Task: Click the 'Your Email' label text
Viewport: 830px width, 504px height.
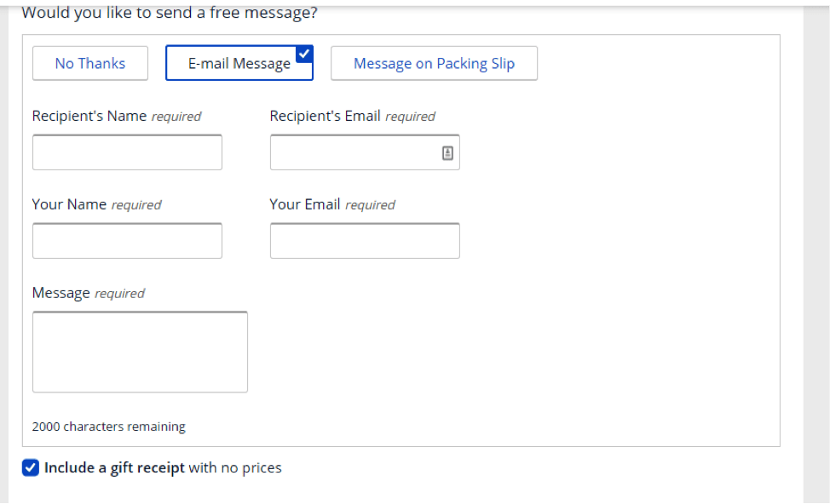Action: pyautogui.click(x=304, y=204)
